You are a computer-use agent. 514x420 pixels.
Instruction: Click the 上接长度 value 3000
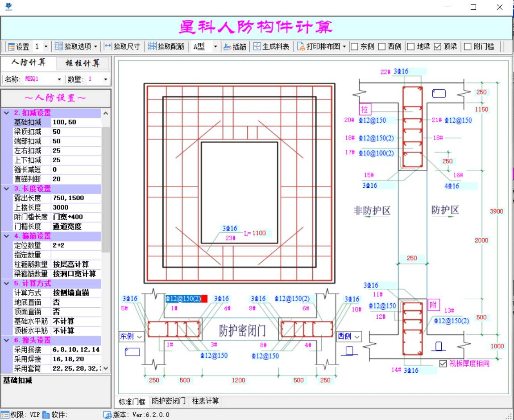pyautogui.click(x=76, y=207)
